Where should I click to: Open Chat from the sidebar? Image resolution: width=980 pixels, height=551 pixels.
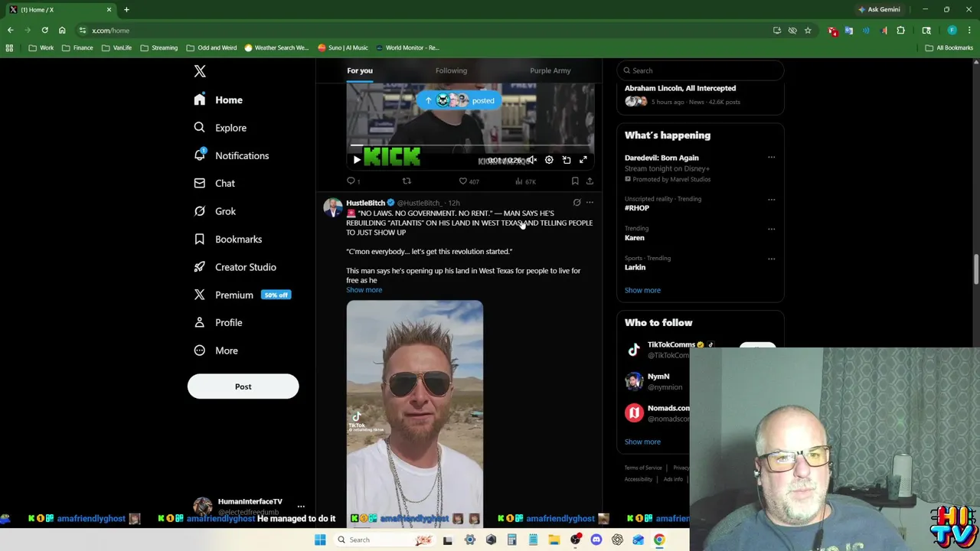point(215,184)
